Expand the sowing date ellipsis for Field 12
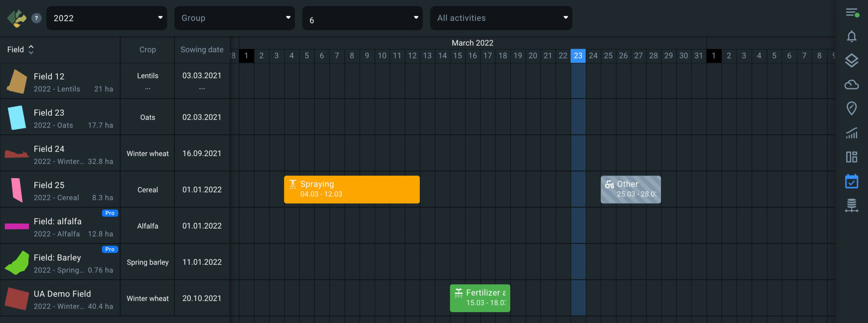Image resolution: width=868 pixels, height=323 pixels. click(202, 88)
